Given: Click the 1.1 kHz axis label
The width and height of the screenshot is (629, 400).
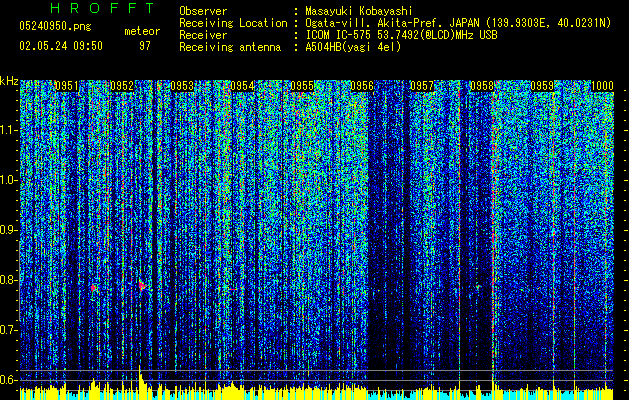Looking at the screenshot, I should 9,130.
